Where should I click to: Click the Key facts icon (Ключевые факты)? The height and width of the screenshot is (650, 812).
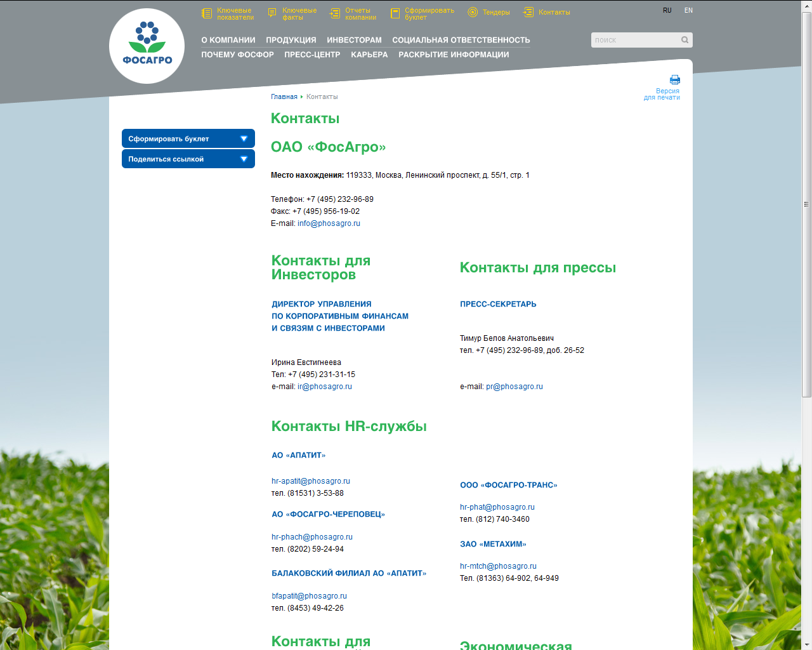coord(272,13)
